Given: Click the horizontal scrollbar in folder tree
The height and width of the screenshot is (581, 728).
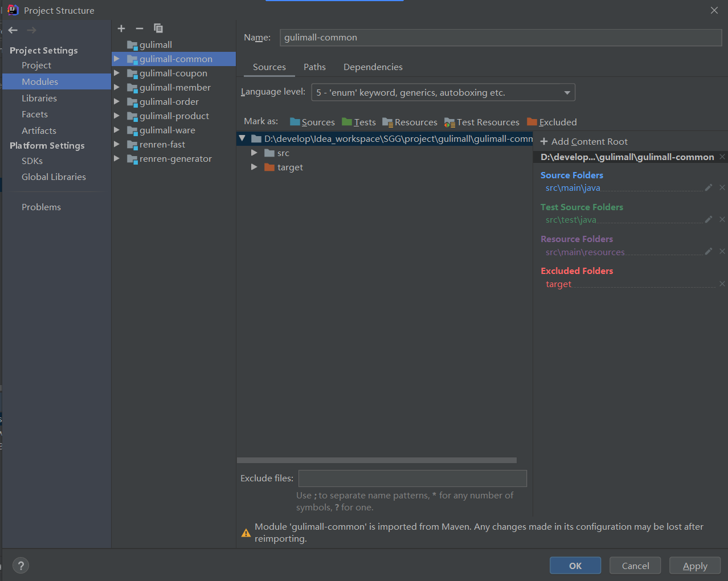Looking at the screenshot, I should tap(377, 460).
